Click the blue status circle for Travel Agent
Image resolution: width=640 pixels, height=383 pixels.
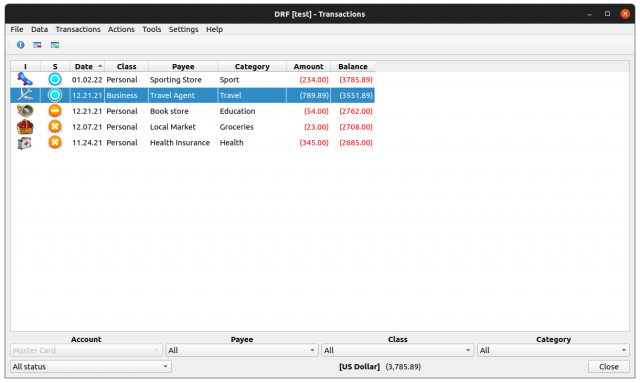coord(55,95)
